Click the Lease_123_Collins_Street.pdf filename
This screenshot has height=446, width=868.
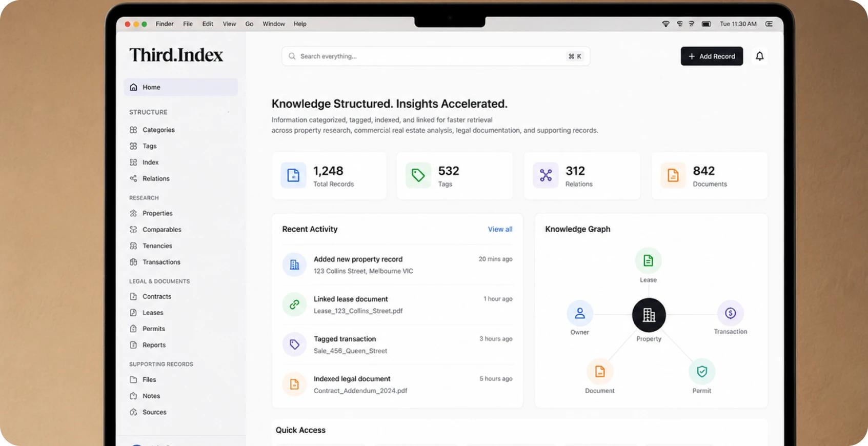pos(358,311)
